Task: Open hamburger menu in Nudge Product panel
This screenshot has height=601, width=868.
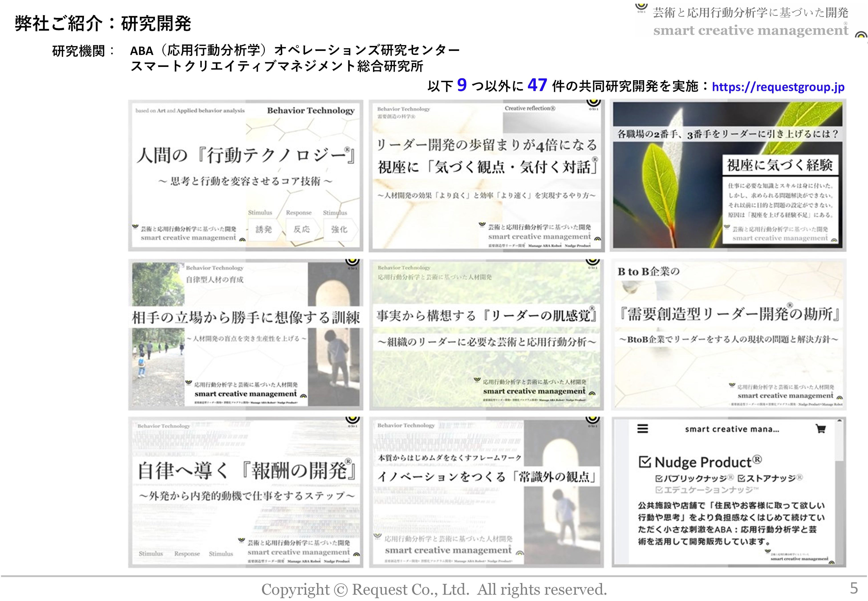Action: pos(643,429)
